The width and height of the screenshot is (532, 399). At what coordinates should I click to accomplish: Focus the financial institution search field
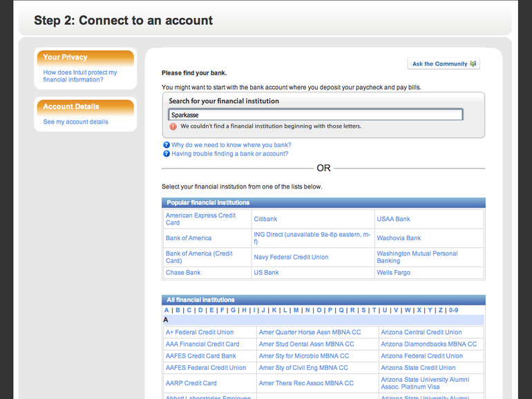[316, 115]
